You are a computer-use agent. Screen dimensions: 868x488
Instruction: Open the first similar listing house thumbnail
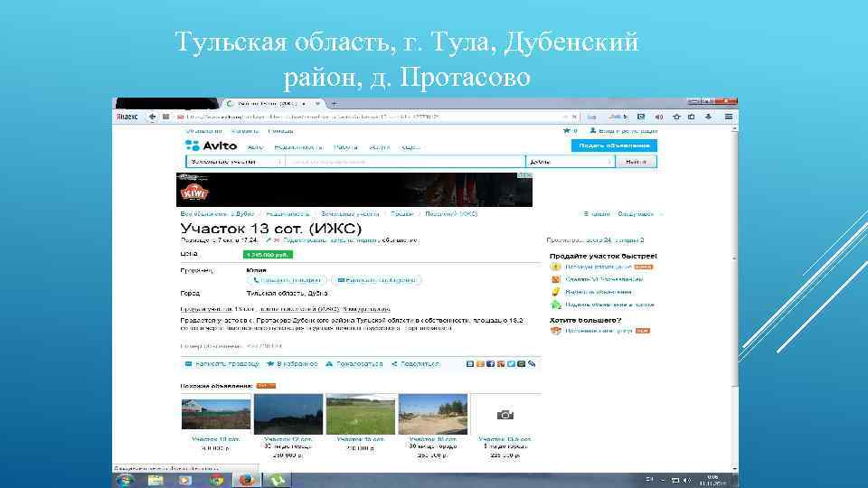[216, 414]
